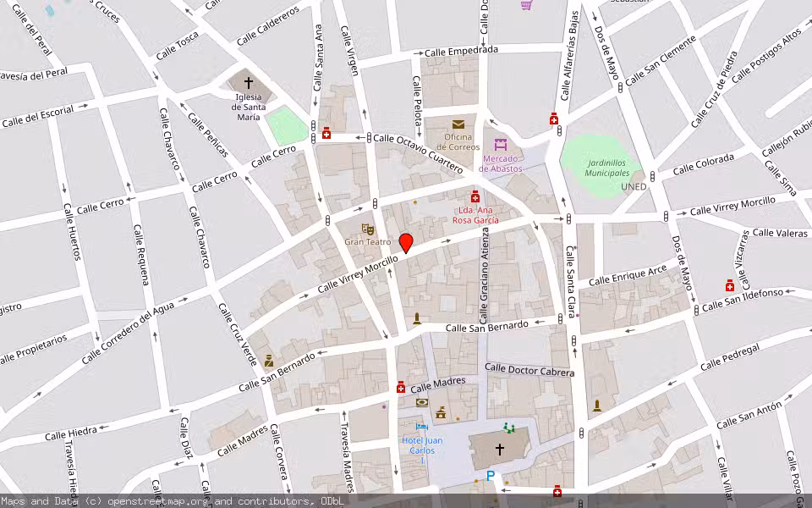Select traffic signal on Dos de Mayo by San Clemente
Screen dimensions: 812x508
pos(620,88)
